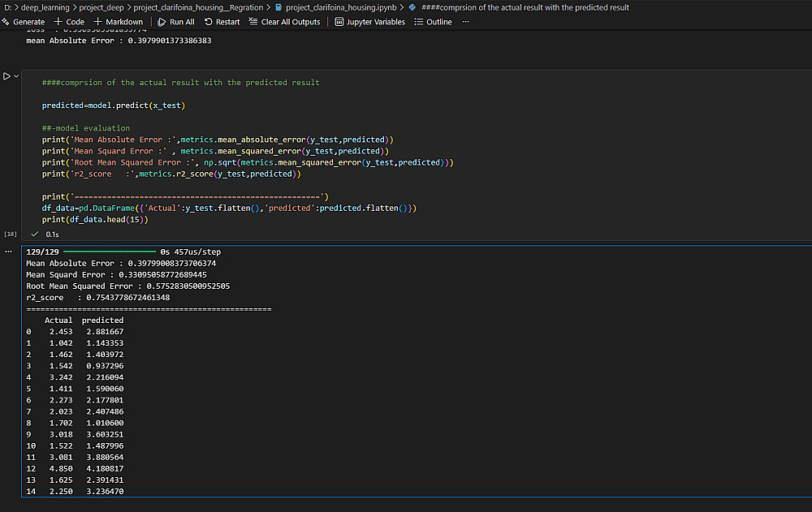Open the toolbar more actions ellipsis
The image size is (812, 512).
[x=465, y=22]
